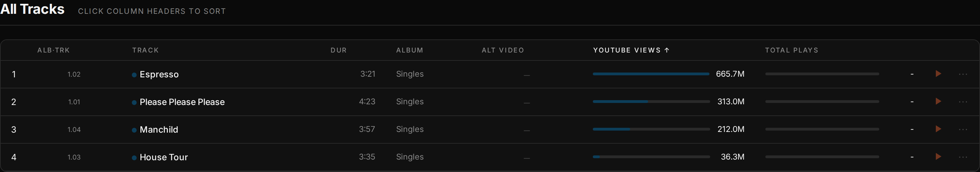Open more options for Espresso
The image size is (980, 172).
[x=963, y=74]
